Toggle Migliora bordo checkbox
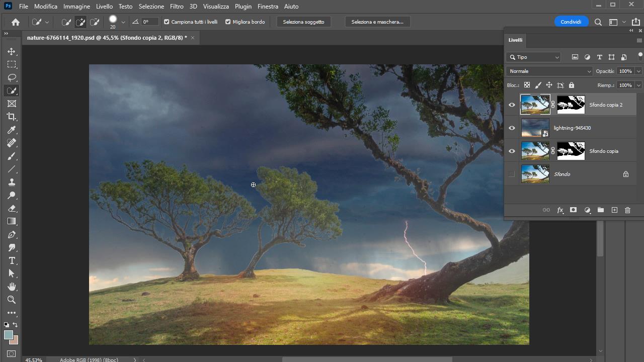The height and width of the screenshot is (362, 644). point(228,22)
